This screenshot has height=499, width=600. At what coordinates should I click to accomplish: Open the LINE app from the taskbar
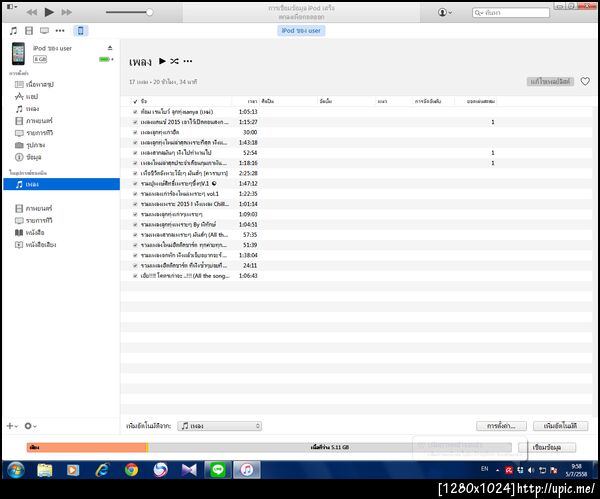(218, 470)
